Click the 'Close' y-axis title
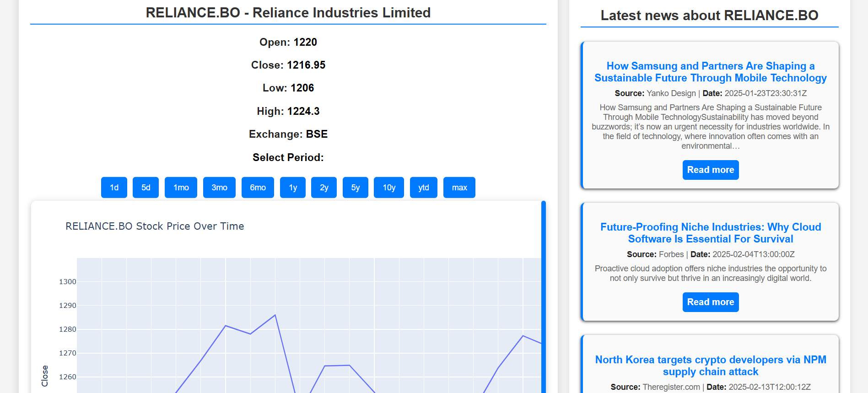This screenshot has height=393, width=868. (45, 376)
